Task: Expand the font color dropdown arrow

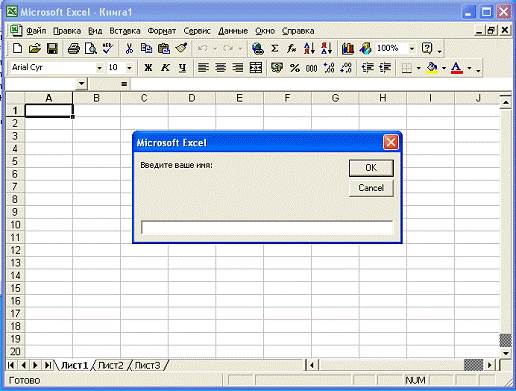Action: 469,68
